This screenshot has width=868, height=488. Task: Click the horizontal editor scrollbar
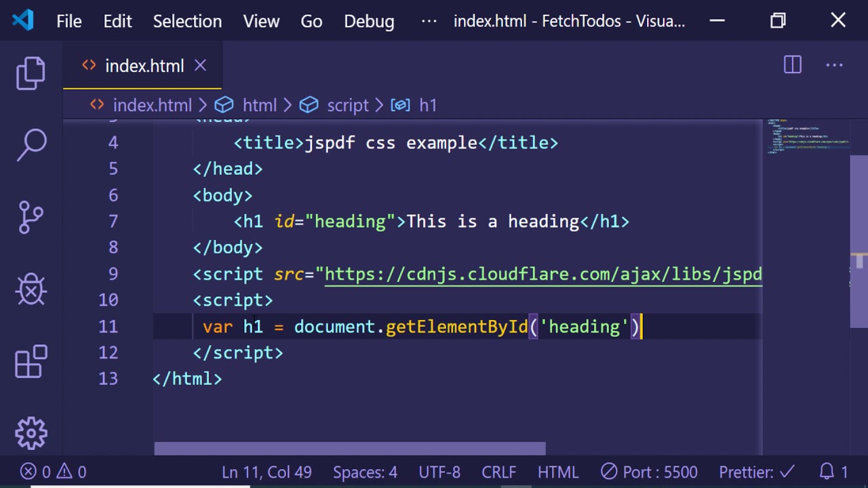pyautogui.click(x=349, y=449)
